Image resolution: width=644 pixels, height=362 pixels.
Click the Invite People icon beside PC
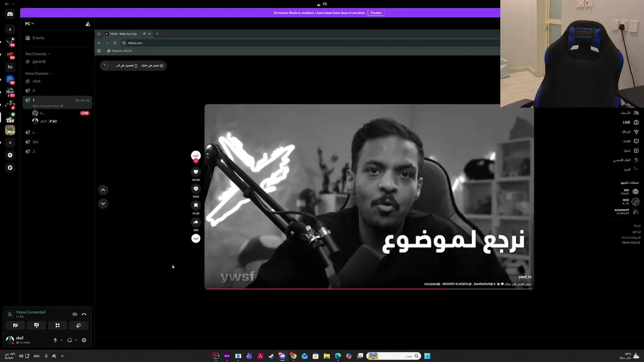pos(88,24)
